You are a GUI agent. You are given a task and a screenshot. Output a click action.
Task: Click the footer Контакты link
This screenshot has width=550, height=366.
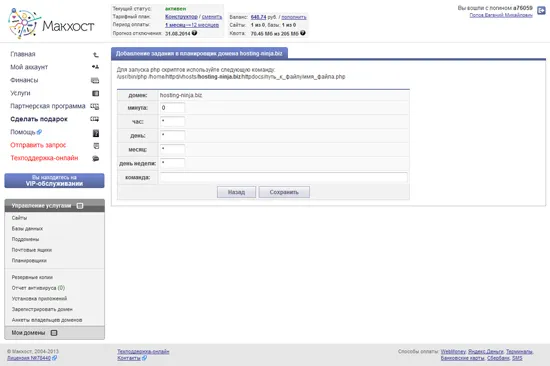129,358
